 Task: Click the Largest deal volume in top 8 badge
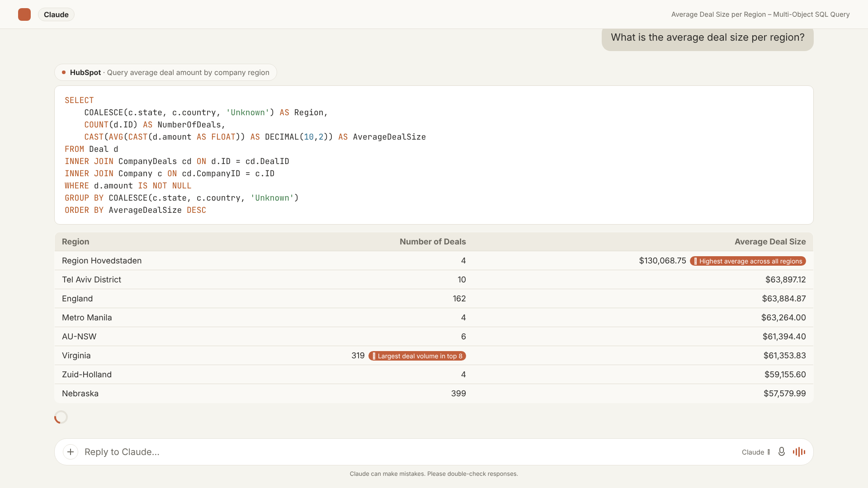tap(417, 356)
